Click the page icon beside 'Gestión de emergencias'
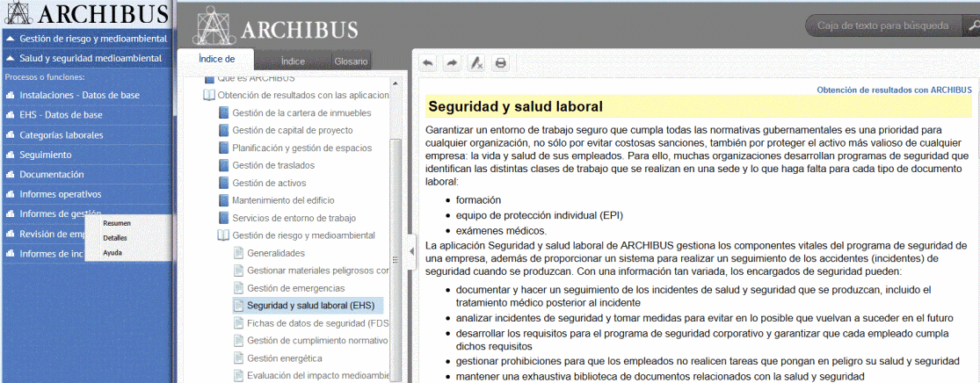 pos(238,288)
